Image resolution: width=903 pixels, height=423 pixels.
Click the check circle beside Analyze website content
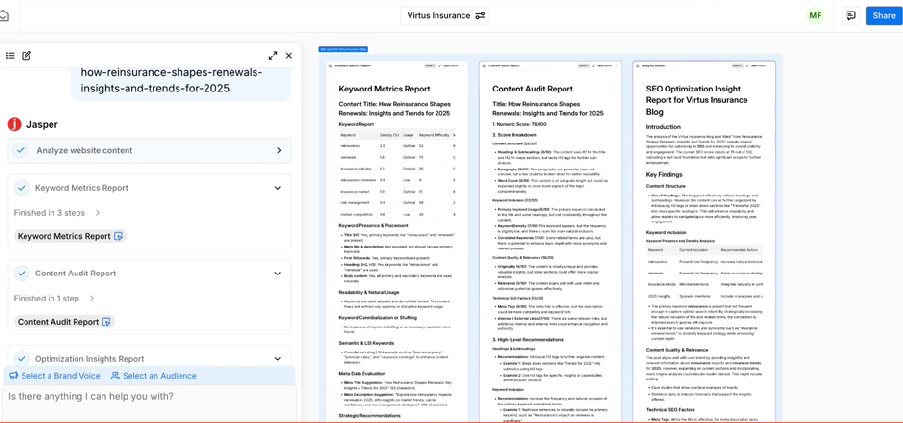[21, 150]
